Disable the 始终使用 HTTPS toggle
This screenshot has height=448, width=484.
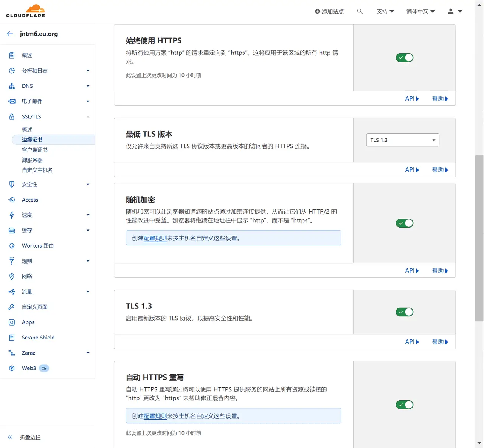[404, 58]
